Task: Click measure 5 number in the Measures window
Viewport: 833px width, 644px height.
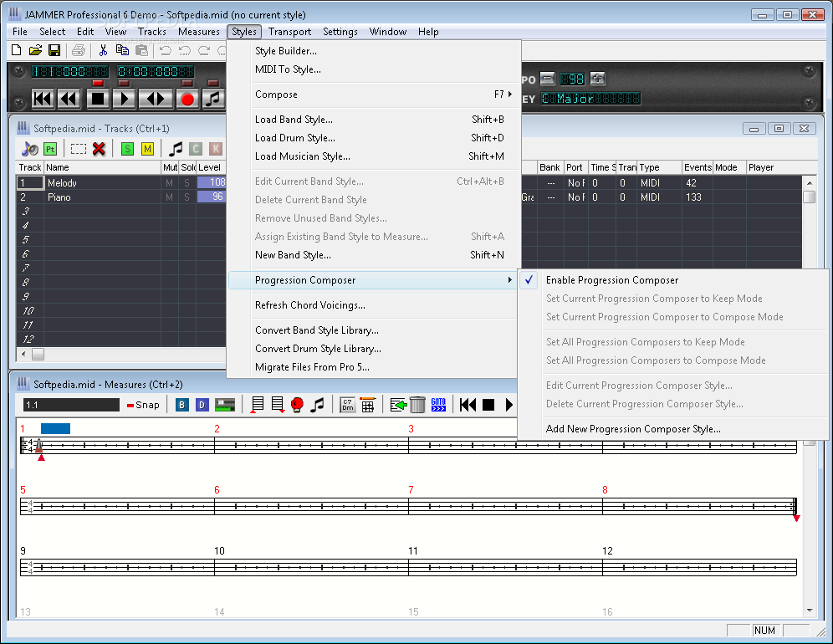Action: point(23,489)
